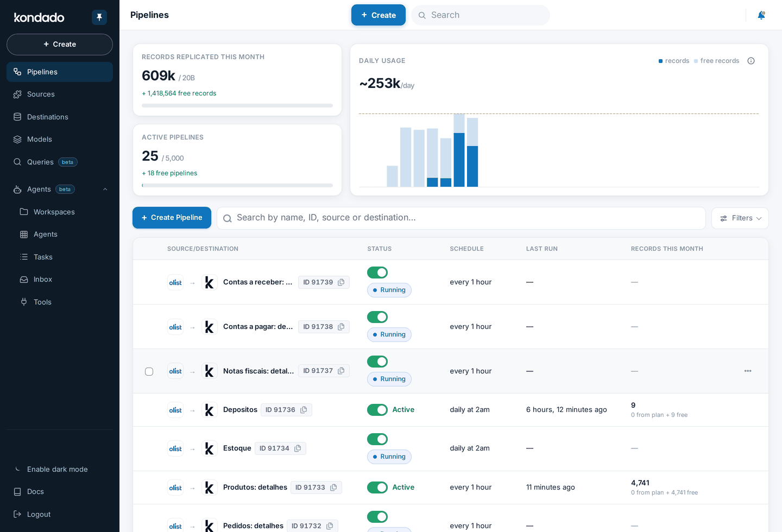Click Running status badge for Estoque
This screenshot has height=532, width=782.
389,457
